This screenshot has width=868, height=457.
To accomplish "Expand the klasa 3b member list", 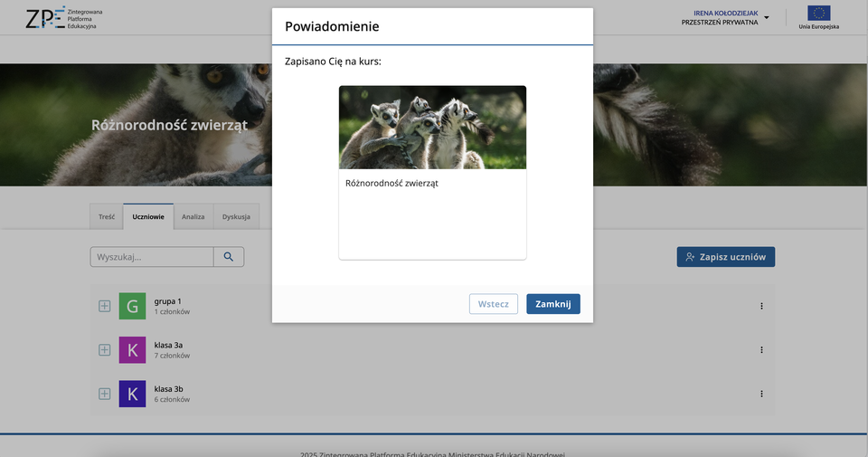I will [x=104, y=394].
